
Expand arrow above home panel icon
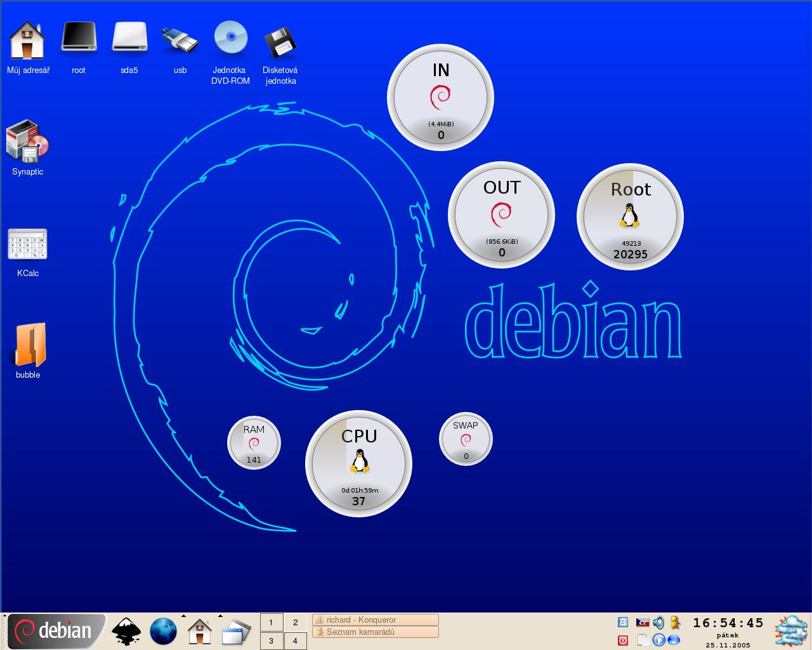(183, 616)
